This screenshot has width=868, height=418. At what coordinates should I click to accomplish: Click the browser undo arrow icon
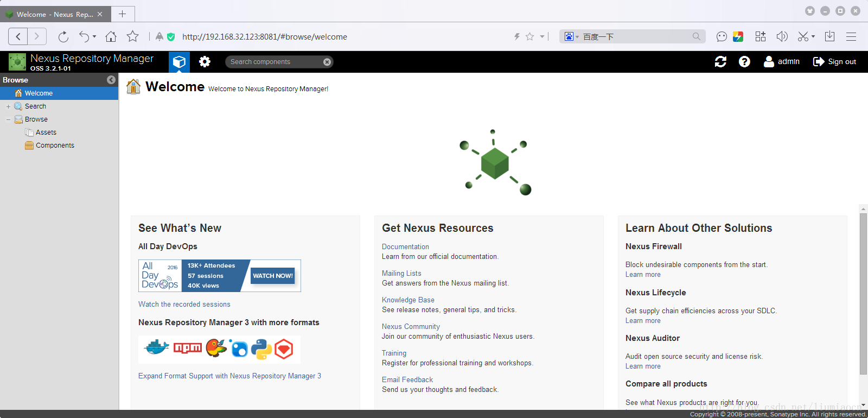click(x=84, y=36)
